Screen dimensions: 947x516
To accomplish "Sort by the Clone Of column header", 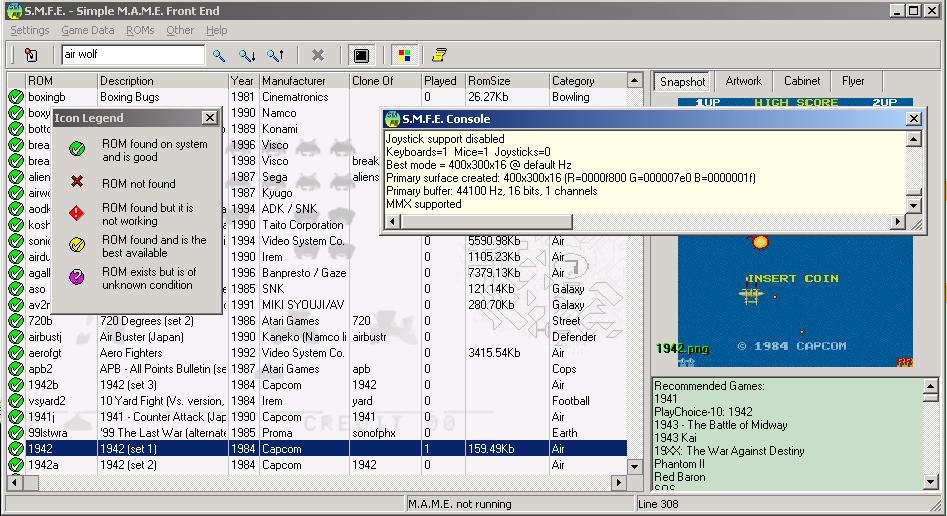I will tap(385, 80).
